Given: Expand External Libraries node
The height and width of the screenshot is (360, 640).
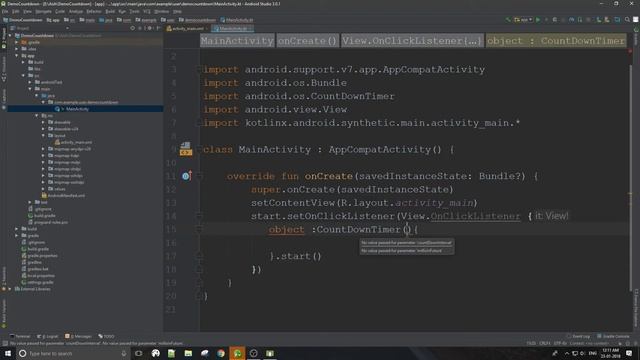Looking at the screenshot, I should [x=10, y=289].
